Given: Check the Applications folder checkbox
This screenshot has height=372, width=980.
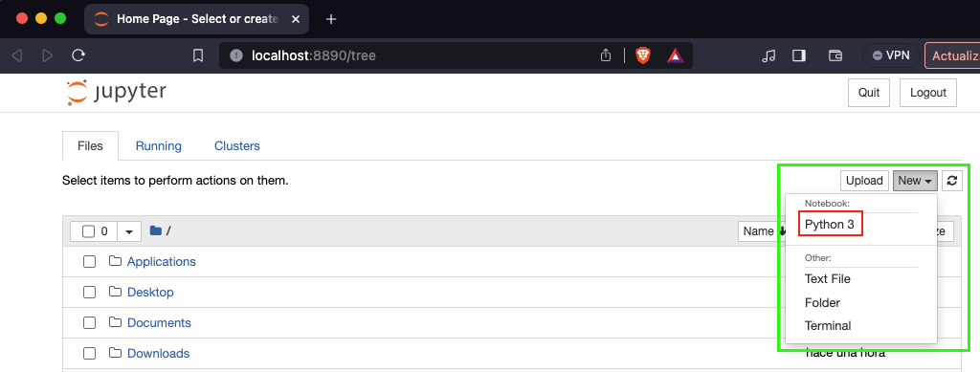Looking at the screenshot, I should [x=89, y=261].
